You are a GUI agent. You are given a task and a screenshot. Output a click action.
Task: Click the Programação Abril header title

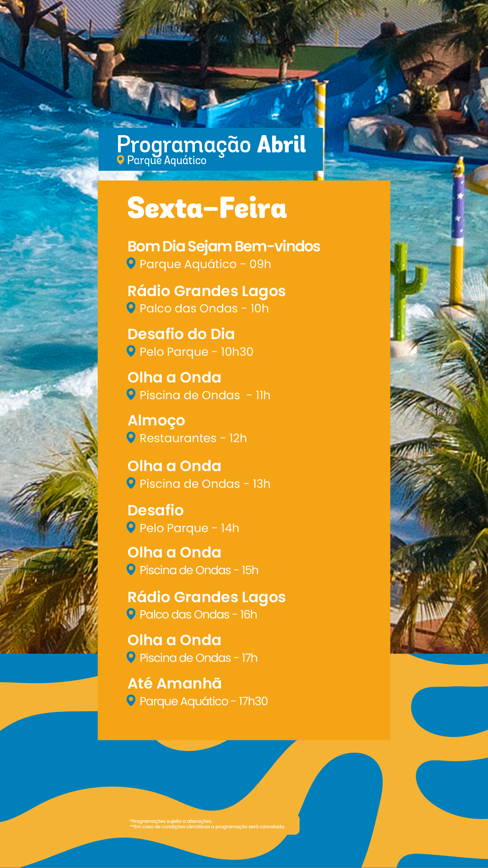(211, 145)
